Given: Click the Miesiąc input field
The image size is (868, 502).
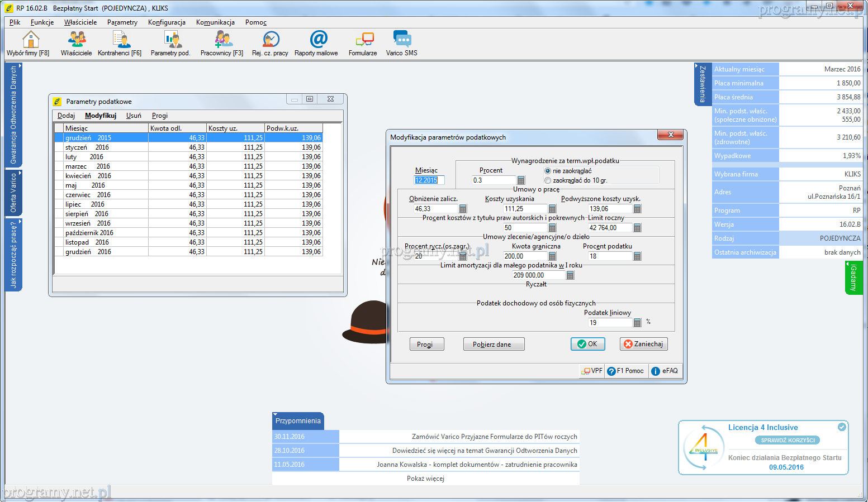Looking at the screenshot, I should [x=429, y=180].
